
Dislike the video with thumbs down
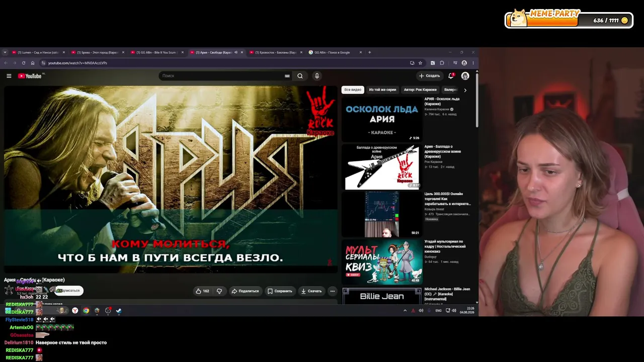coord(219,291)
